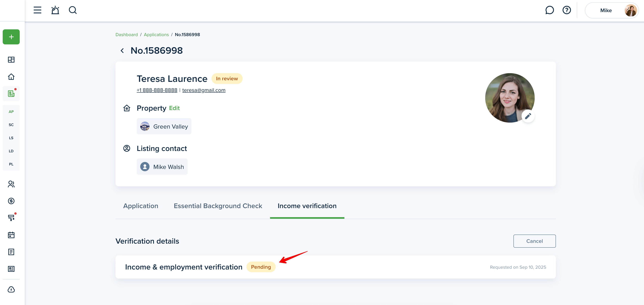644x305 pixels.
Task: Click the pencil edit photo icon
Action: coord(528,116)
